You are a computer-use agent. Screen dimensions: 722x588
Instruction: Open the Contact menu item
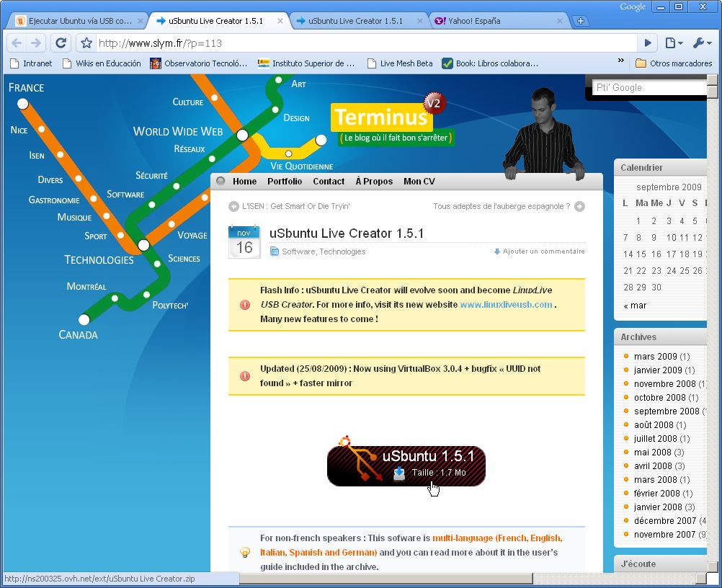[329, 182]
